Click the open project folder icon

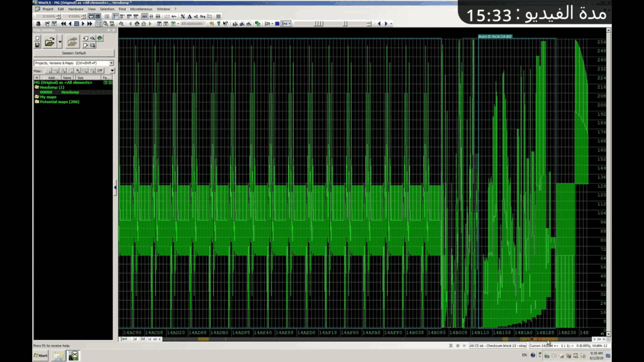pos(49,42)
